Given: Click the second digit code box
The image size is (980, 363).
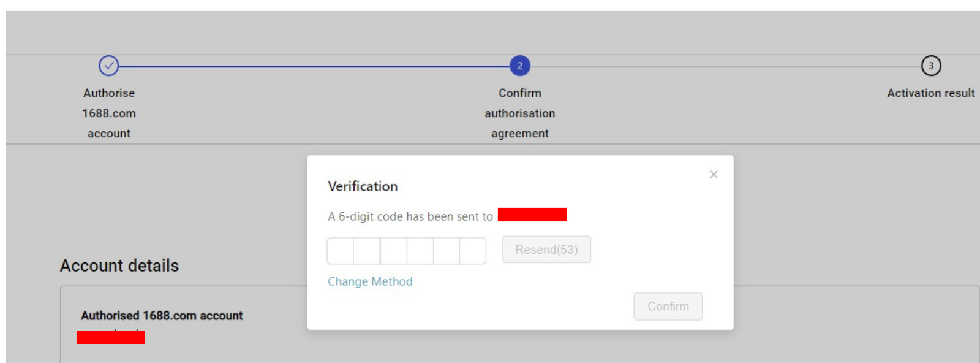Looking at the screenshot, I should (367, 251).
